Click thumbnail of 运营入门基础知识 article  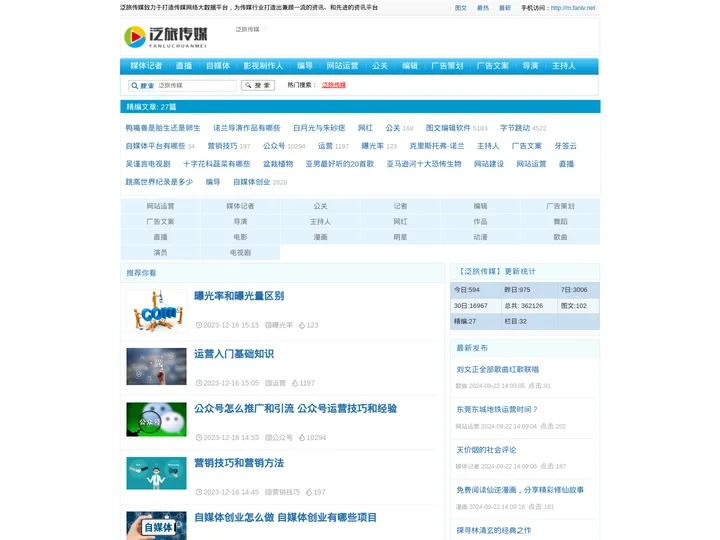point(156,366)
